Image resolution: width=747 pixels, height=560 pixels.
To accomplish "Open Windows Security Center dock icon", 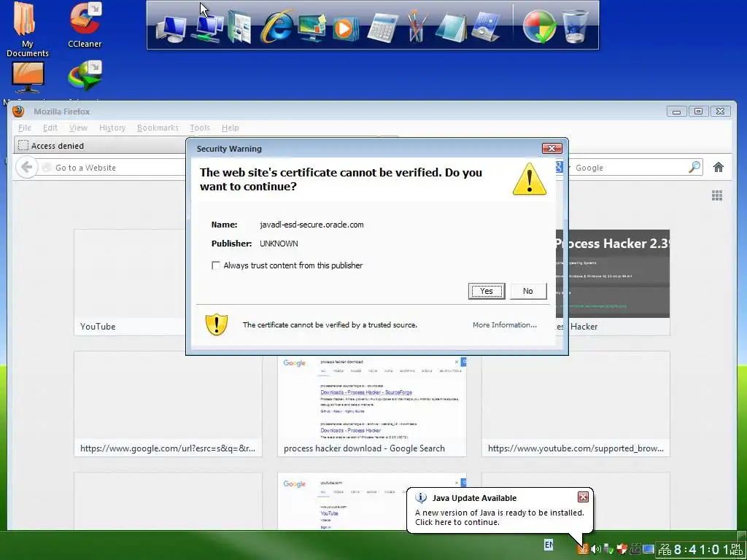I will point(539,27).
